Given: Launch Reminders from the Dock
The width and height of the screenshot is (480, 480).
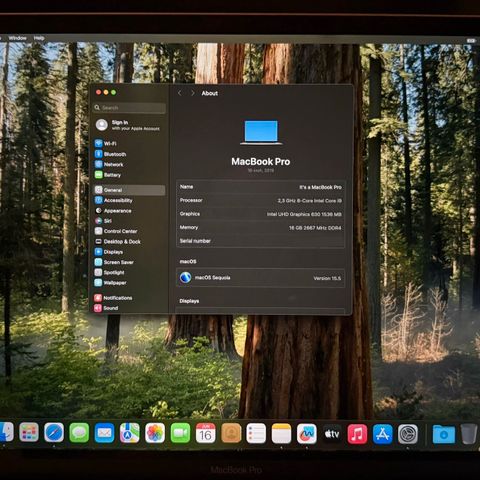Looking at the screenshot, I should tap(256, 433).
